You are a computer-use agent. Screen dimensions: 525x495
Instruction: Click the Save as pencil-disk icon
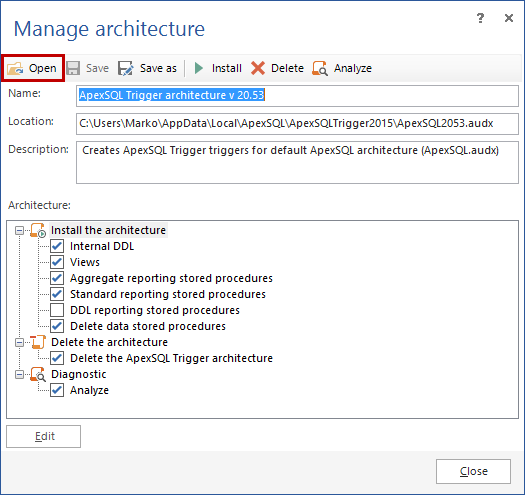tap(126, 68)
